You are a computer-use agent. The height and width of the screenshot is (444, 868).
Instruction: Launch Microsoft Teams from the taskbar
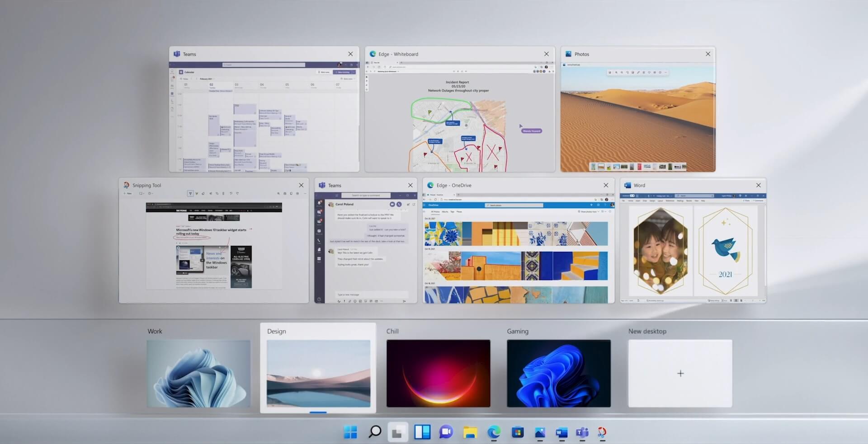[583, 432]
